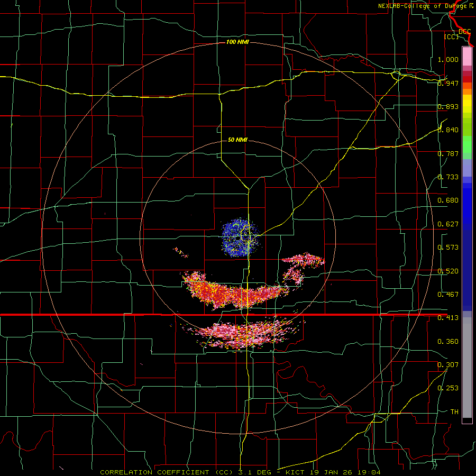Click the TH threshold label on legend
The height and width of the screenshot is (476, 476).
454,412
